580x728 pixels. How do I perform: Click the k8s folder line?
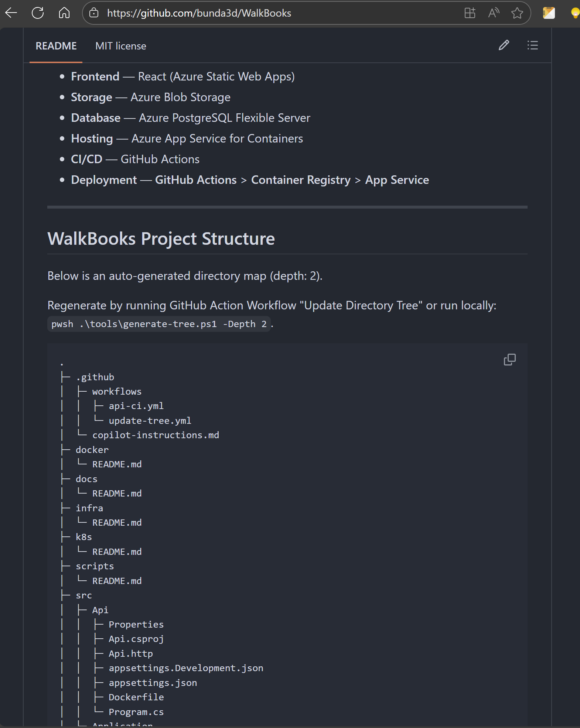(x=84, y=537)
